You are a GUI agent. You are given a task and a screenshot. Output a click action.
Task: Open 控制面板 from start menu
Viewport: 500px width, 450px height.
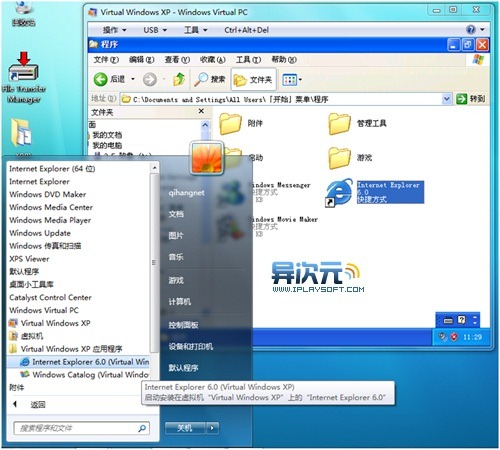(183, 325)
